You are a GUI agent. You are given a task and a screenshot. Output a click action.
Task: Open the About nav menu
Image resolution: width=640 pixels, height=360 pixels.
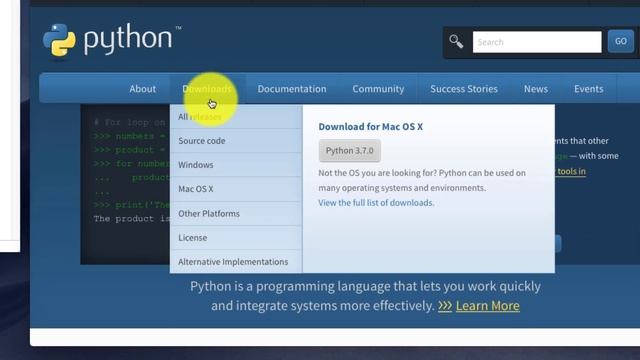142,89
